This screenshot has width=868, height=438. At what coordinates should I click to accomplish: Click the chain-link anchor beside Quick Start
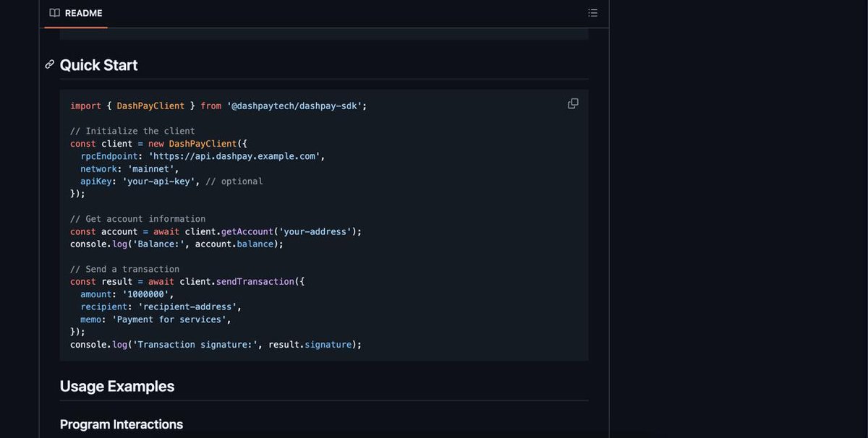[x=49, y=64]
